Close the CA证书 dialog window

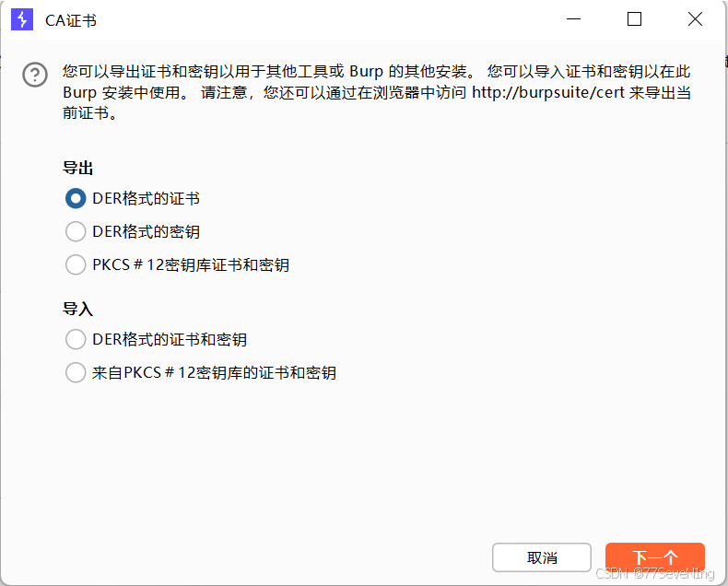[x=695, y=19]
